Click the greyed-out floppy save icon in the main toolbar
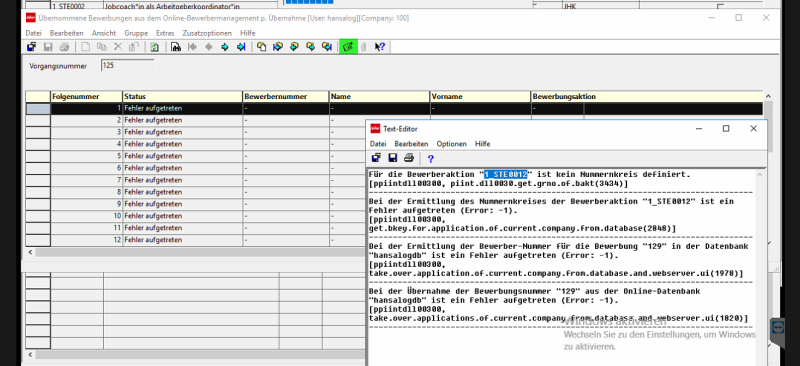This screenshot has height=366, width=800. click(48, 47)
